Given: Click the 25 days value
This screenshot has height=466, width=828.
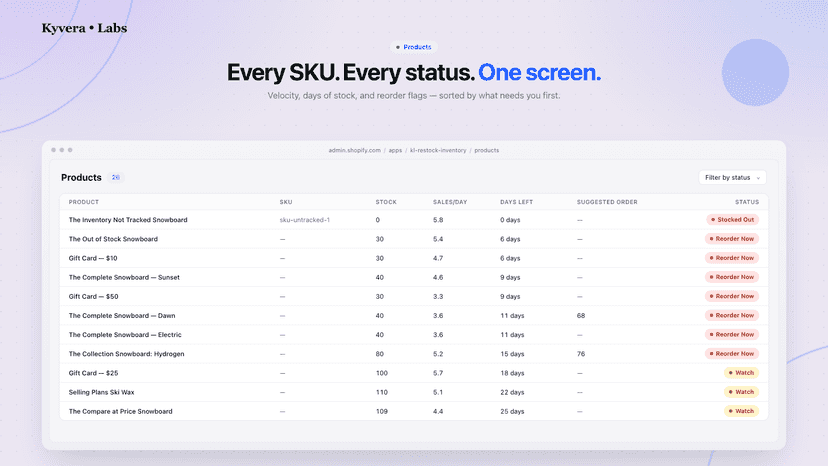Looking at the screenshot, I should [512, 411].
